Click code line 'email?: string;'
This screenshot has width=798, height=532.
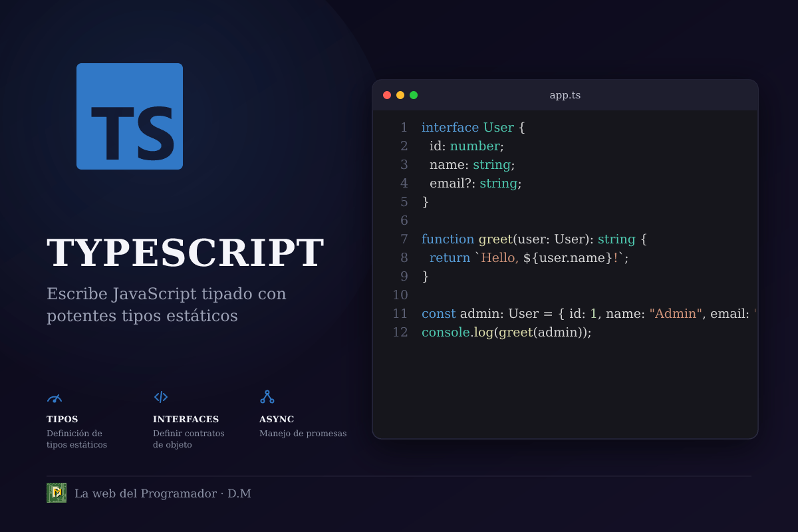tap(475, 183)
